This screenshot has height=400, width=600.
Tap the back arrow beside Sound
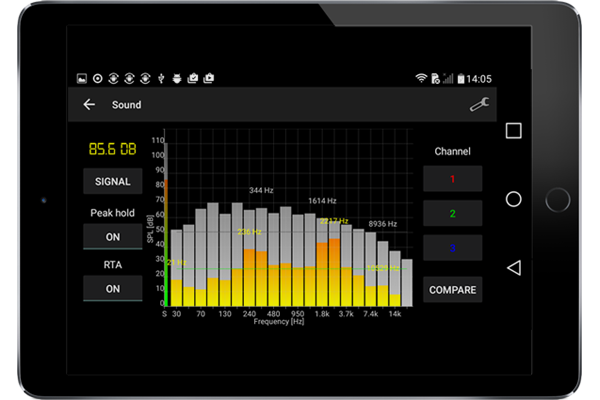(x=89, y=105)
